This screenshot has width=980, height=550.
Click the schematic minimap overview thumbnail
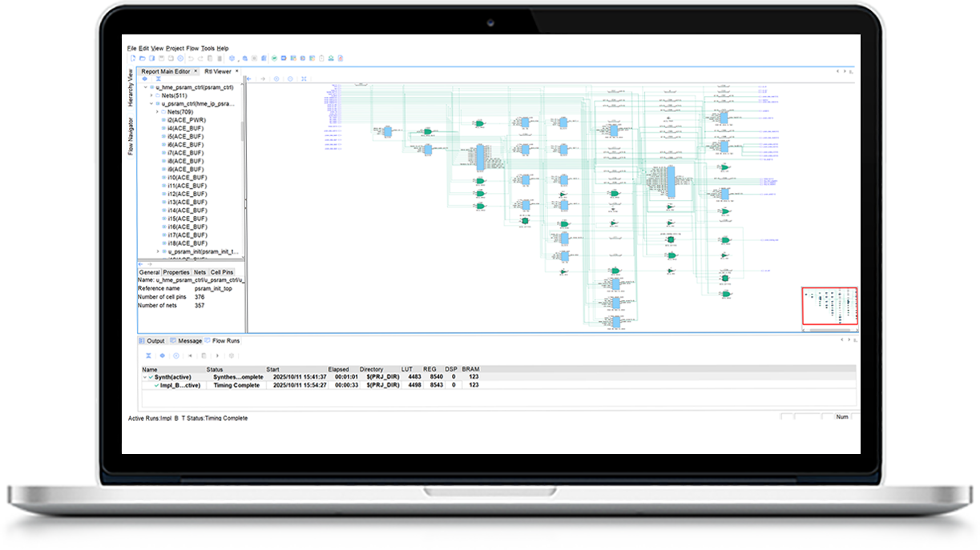[829, 307]
